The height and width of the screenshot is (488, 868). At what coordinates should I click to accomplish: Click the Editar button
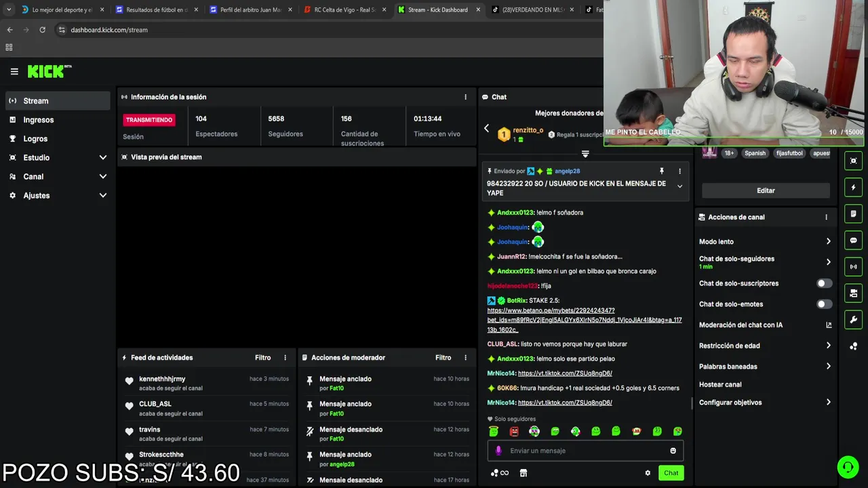pyautogui.click(x=766, y=190)
